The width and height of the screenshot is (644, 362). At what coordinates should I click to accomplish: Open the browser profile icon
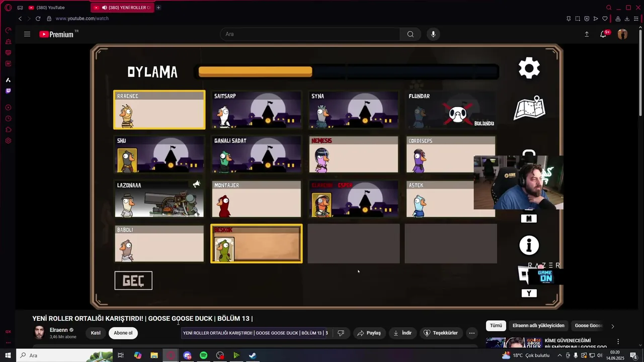tap(618, 19)
